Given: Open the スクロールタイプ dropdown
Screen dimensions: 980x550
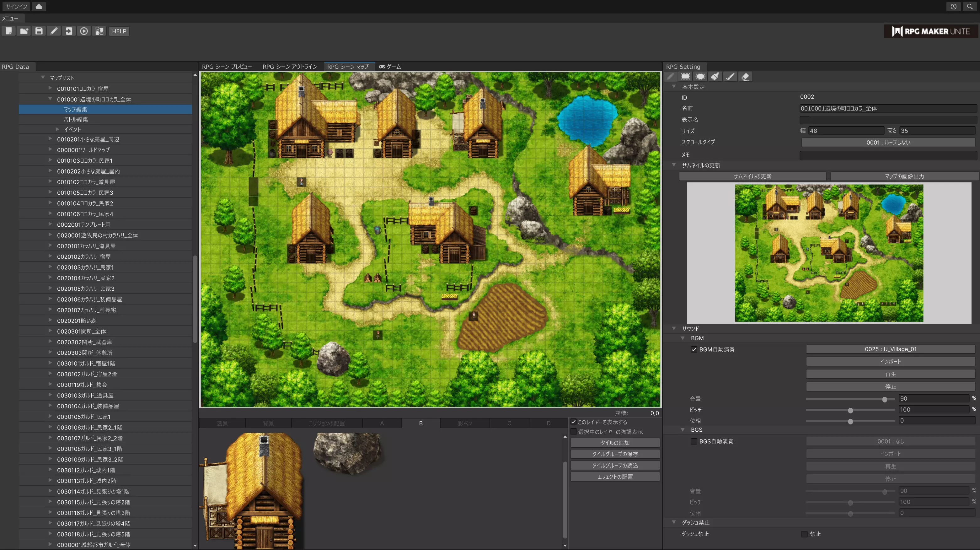Looking at the screenshot, I should (x=888, y=142).
